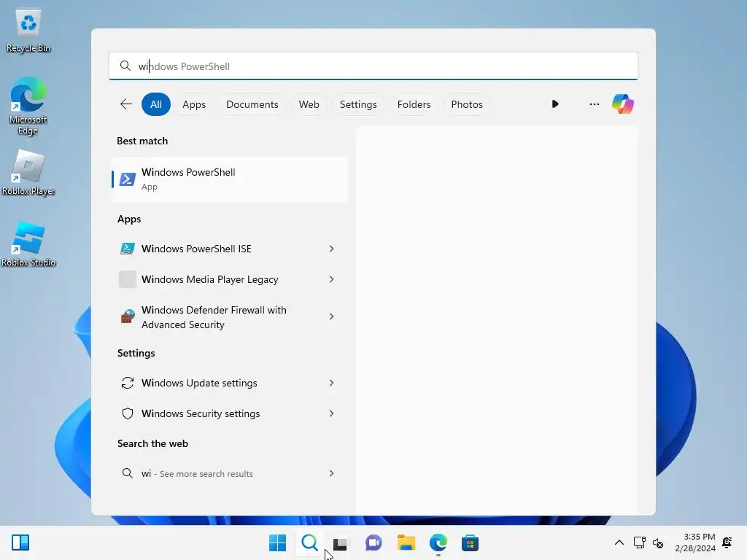Click the Windows Security shield icon
This screenshot has height=560, width=747.
[127, 413]
